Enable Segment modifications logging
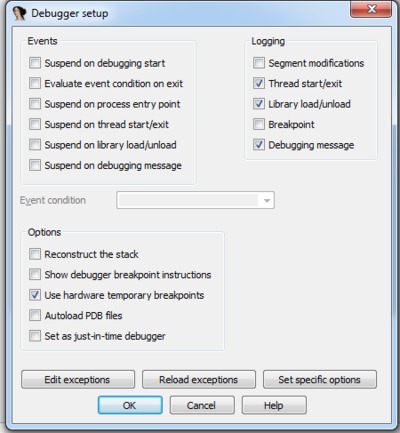 [259, 63]
